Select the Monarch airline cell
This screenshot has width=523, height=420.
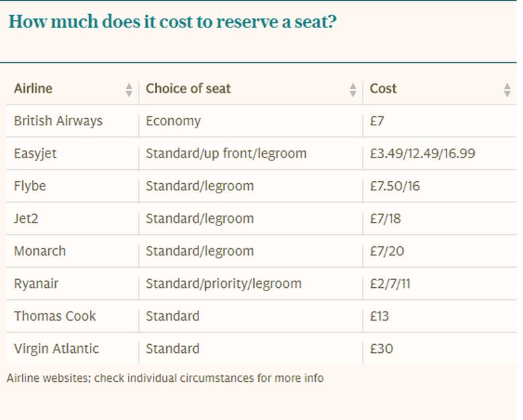pos(40,252)
